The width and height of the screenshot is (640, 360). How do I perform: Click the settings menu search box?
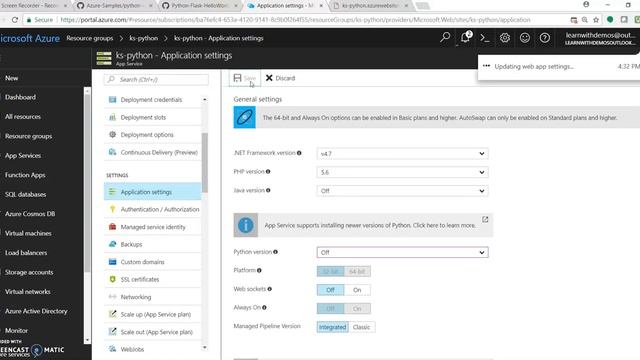pyautogui.click(x=156, y=80)
